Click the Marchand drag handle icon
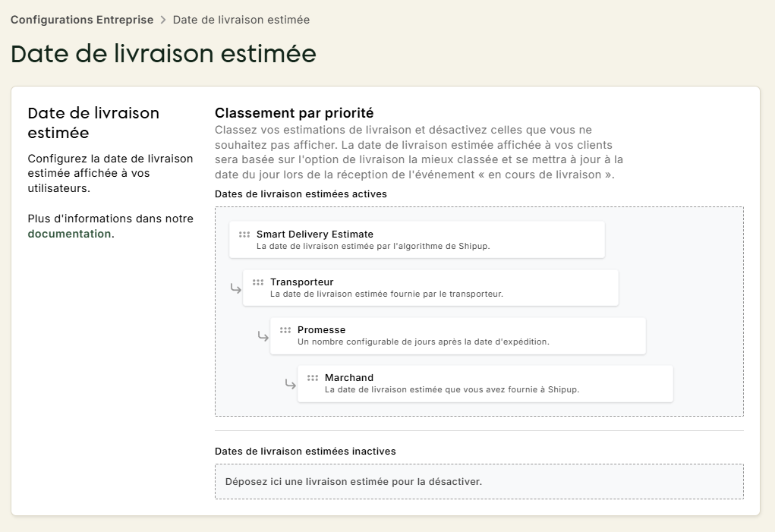This screenshot has width=775, height=532. click(313, 378)
